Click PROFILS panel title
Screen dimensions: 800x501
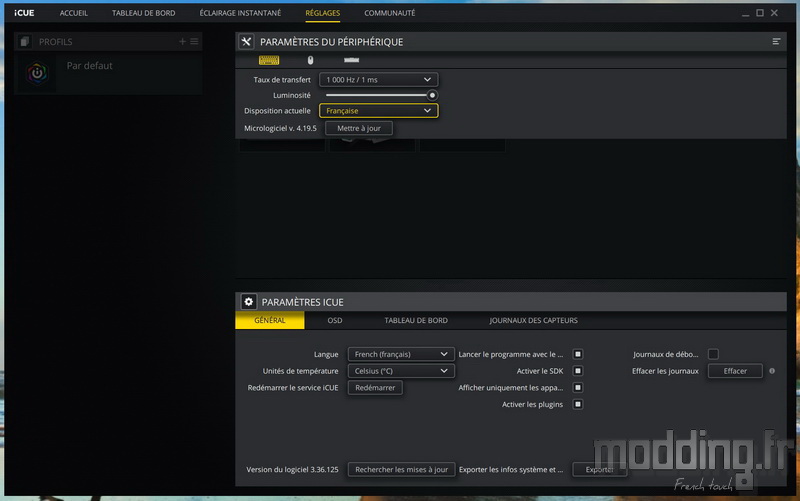coord(56,42)
